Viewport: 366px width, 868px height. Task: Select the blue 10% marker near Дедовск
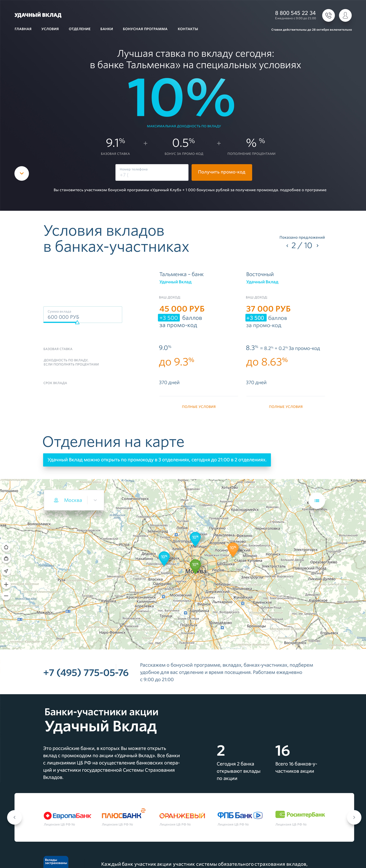pos(164,558)
